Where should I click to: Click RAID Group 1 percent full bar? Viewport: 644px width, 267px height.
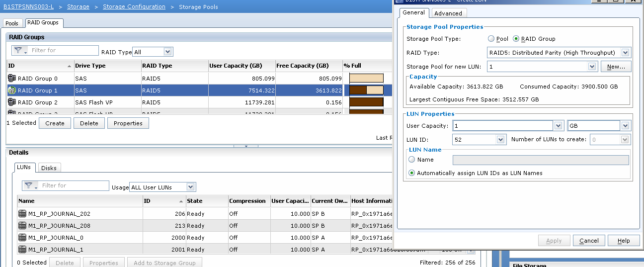[367, 90]
